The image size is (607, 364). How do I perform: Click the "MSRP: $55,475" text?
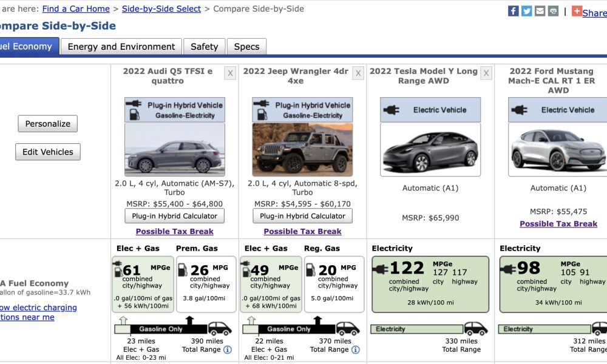pos(558,212)
